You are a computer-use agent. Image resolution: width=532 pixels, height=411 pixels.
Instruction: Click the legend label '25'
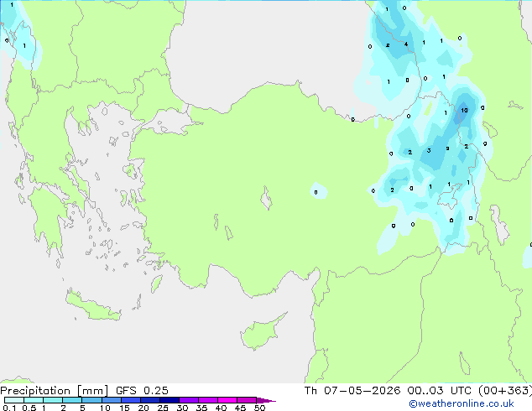tap(163, 408)
